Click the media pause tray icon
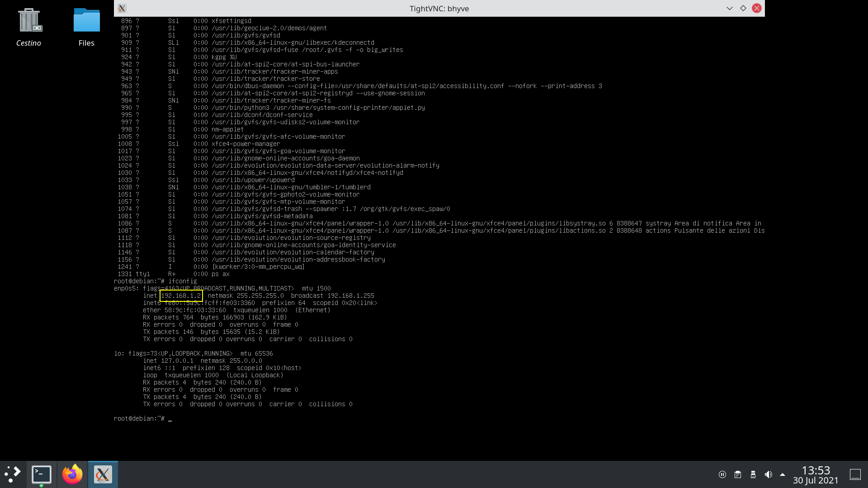This screenshot has width=868, height=488. 722,474
